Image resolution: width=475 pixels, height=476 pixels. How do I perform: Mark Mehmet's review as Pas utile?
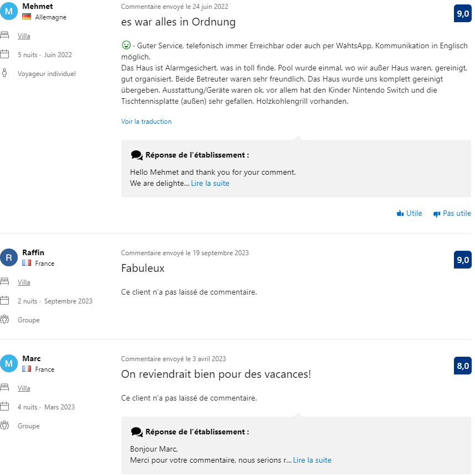coord(456,214)
